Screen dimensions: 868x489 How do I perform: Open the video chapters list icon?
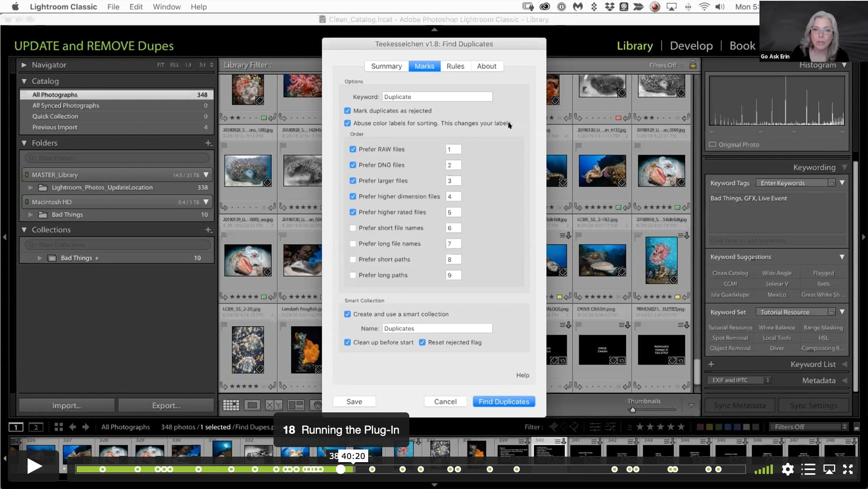(808, 469)
